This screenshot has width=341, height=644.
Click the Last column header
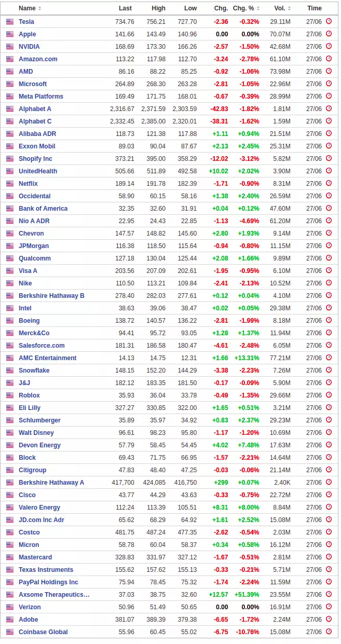coord(125,8)
